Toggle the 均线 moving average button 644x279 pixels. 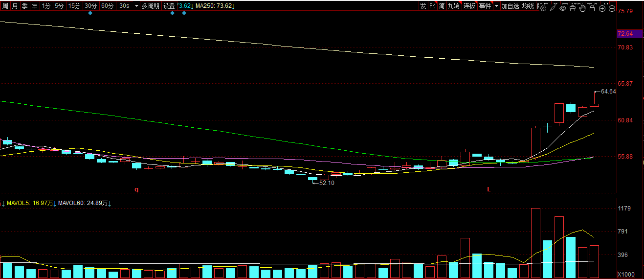[528, 6]
